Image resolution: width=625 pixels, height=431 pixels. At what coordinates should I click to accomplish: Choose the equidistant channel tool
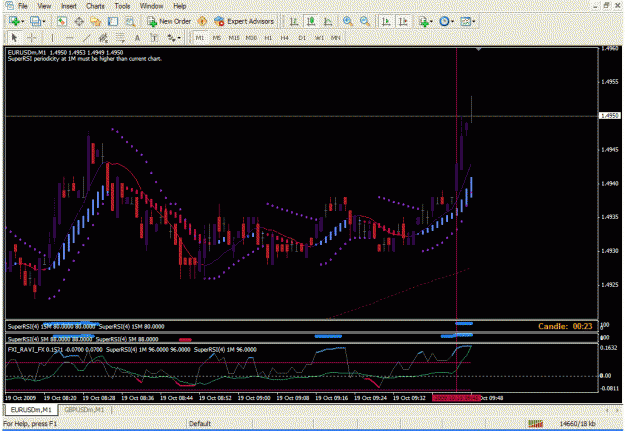click(103, 38)
